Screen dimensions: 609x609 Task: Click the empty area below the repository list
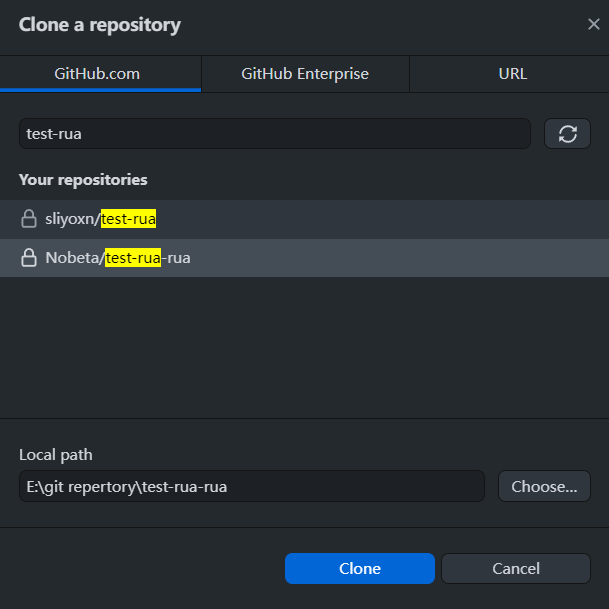click(x=304, y=345)
